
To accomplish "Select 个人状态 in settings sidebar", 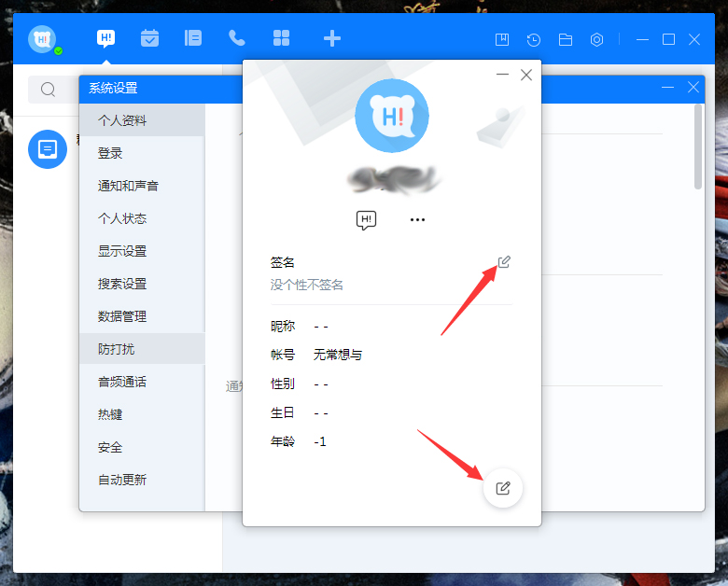I will click(x=142, y=218).
